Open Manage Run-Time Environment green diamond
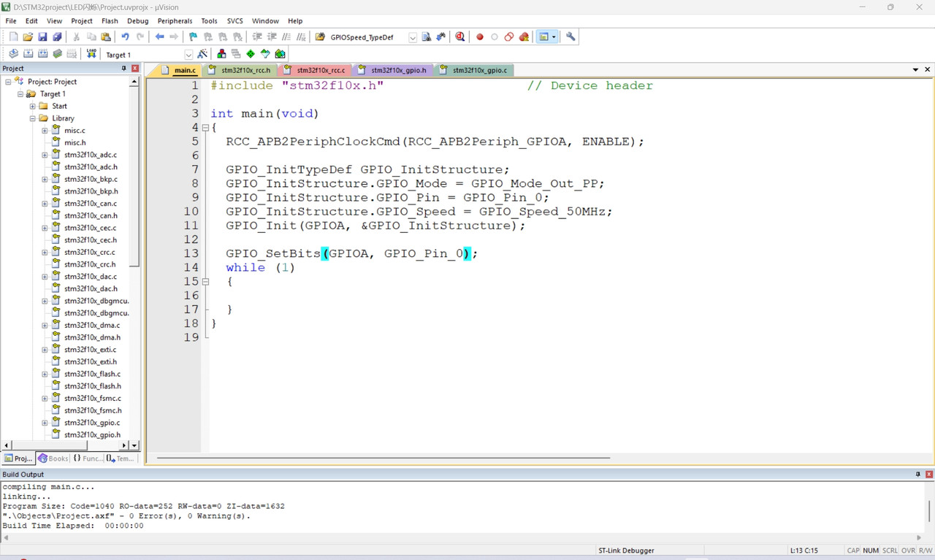 (x=251, y=54)
